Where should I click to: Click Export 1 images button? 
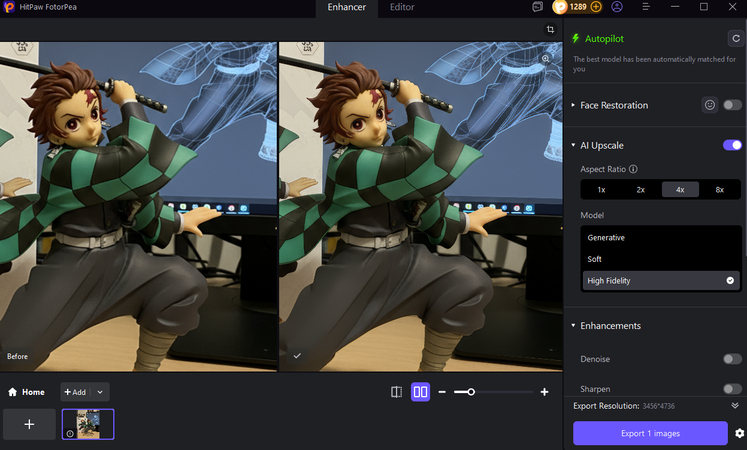650,433
